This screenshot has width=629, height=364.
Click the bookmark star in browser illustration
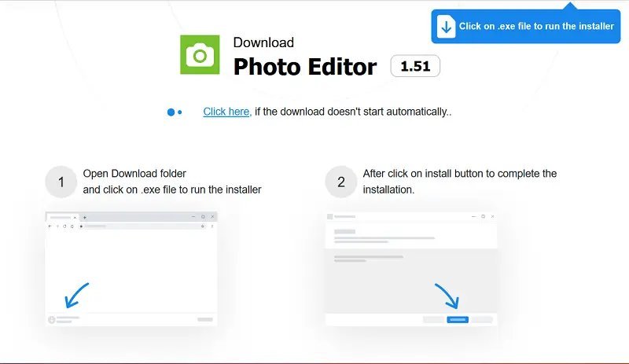[203, 226]
